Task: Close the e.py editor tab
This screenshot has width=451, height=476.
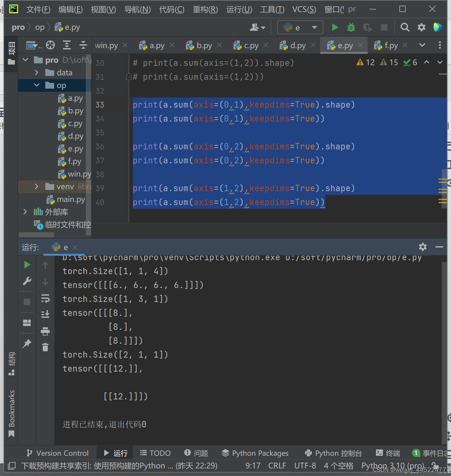Action: (x=360, y=45)
